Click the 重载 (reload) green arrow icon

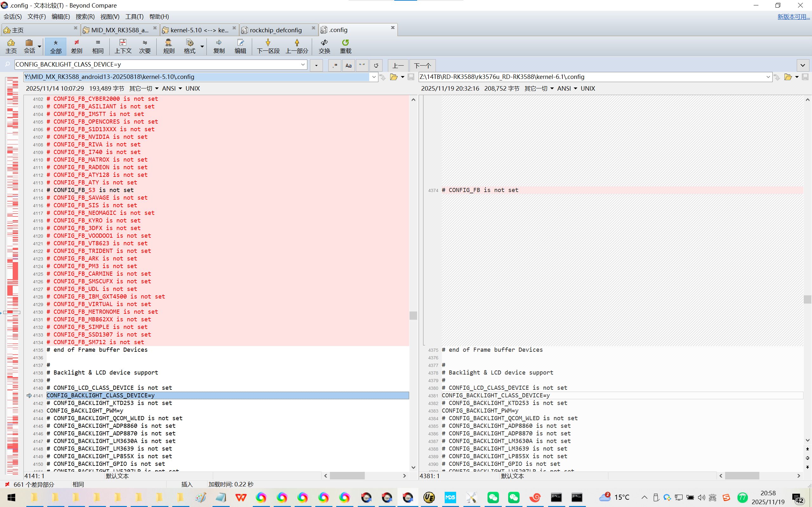pos(345,46)
